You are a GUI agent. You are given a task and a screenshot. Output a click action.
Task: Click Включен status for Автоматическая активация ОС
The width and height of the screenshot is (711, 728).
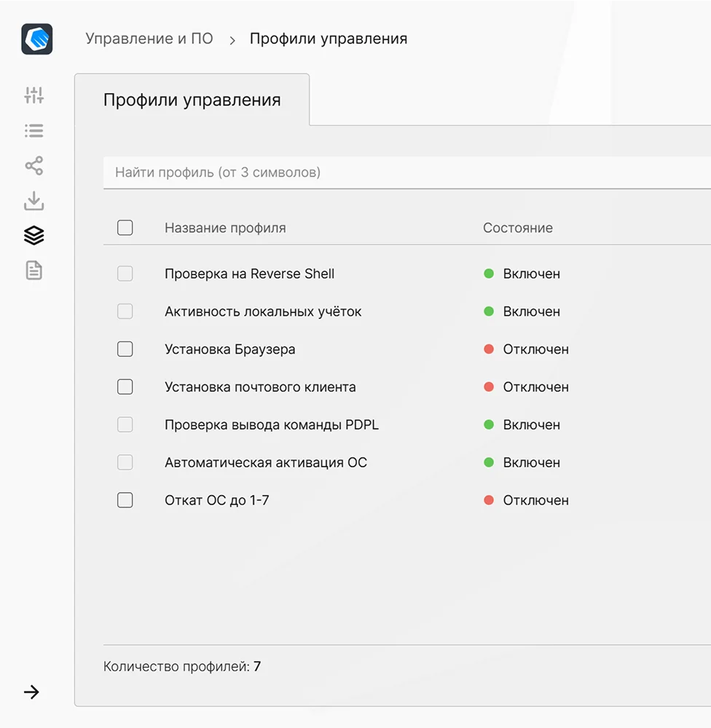522,462
